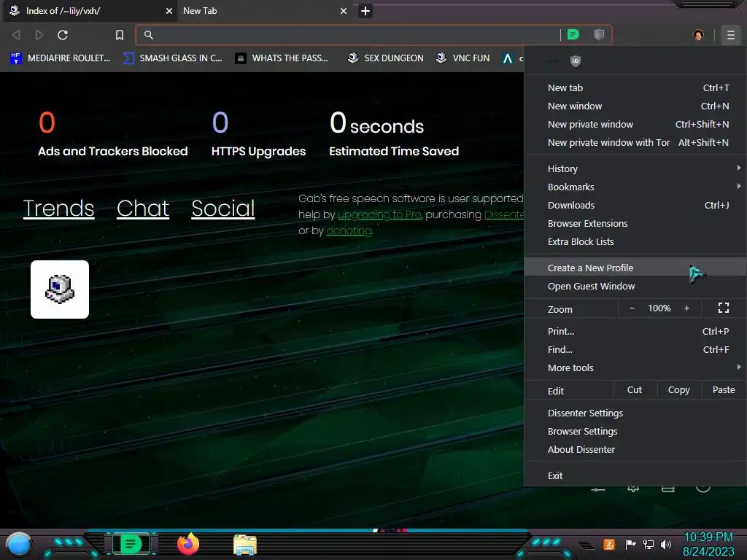Screen dimensions: 747x560
Task: Open Dissenter Settings
Action: [x=635, y=413]
